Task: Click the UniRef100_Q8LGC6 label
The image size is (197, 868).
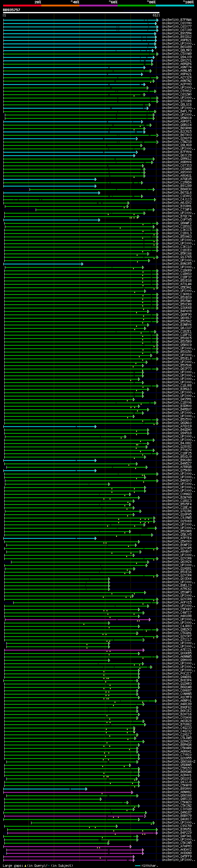Action: 177,104
